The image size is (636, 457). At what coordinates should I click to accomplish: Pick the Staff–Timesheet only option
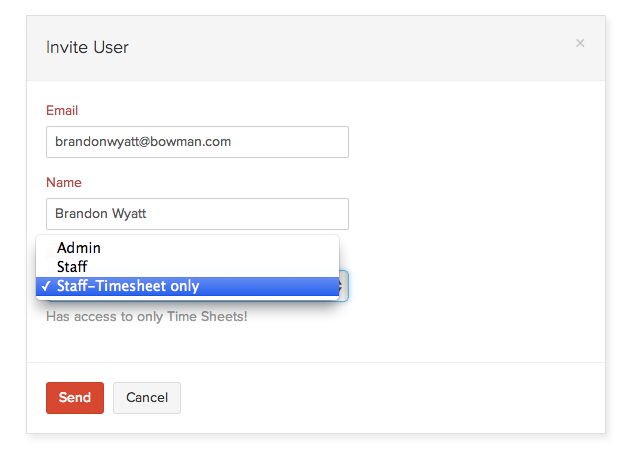coord(128,286)
